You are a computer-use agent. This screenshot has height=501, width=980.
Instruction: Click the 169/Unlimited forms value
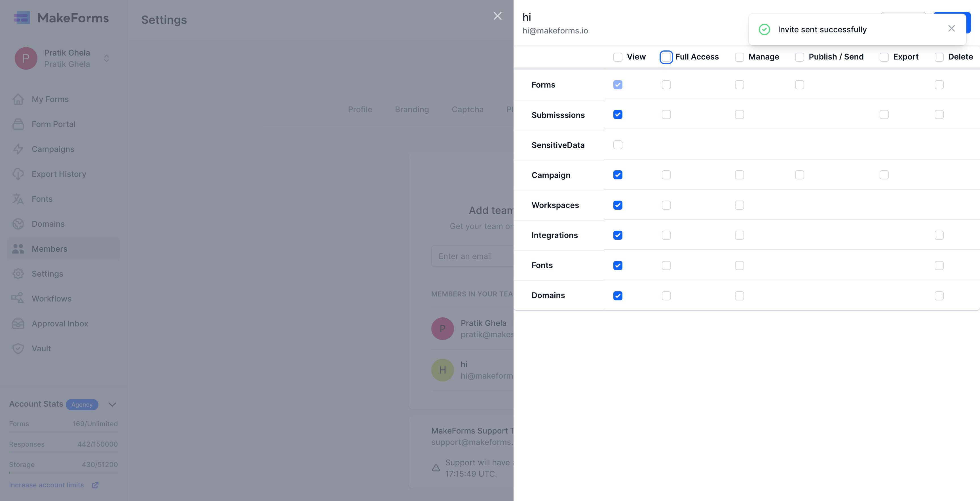click(95, 424)
